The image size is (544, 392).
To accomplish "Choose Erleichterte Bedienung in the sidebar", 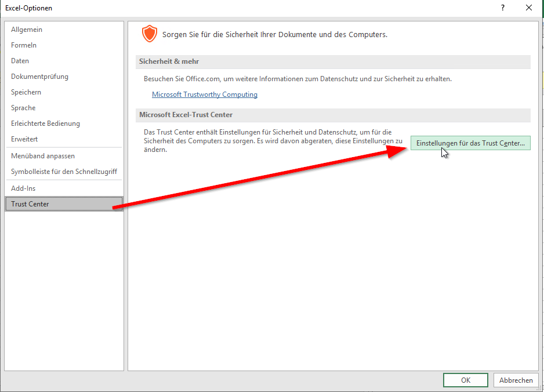I will 45,124.
